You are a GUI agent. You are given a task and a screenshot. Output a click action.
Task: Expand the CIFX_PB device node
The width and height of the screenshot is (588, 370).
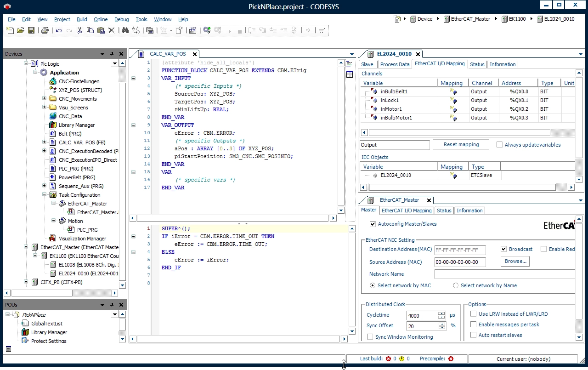click(26, 282)
